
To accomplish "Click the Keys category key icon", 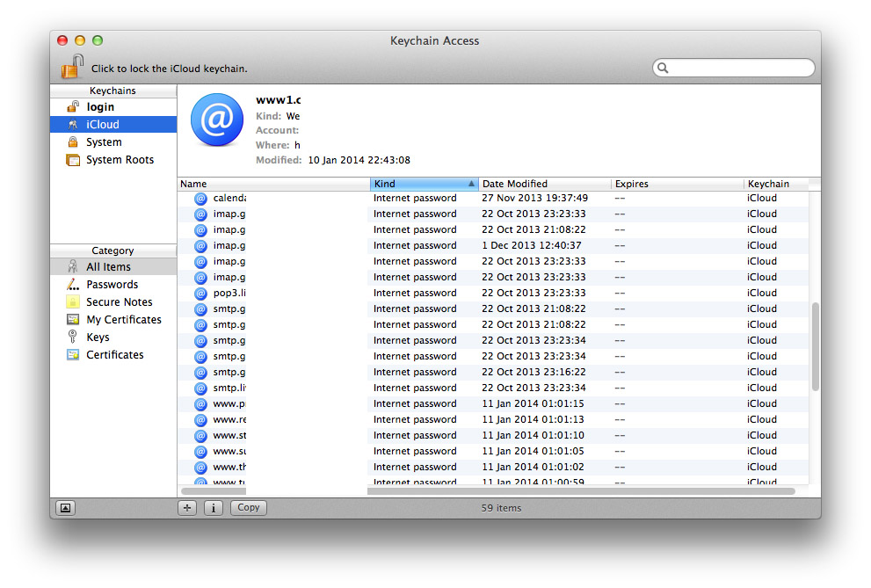I will (72, 337).
